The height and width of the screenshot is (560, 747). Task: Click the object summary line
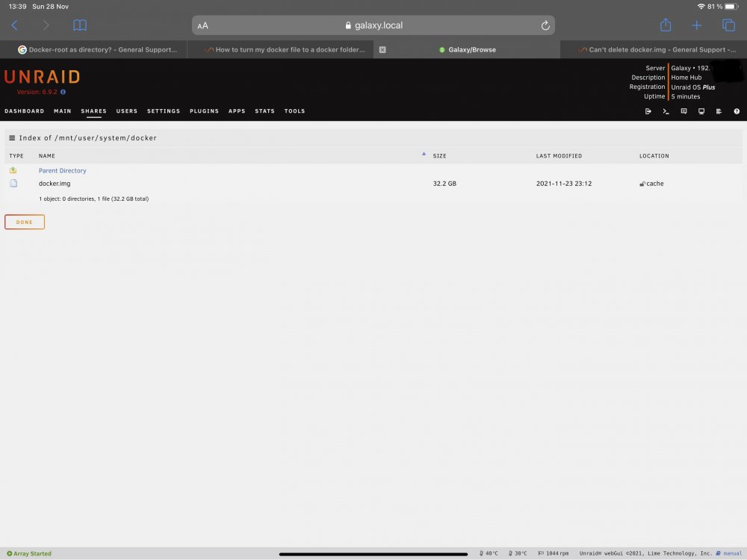tap(94, 199)
